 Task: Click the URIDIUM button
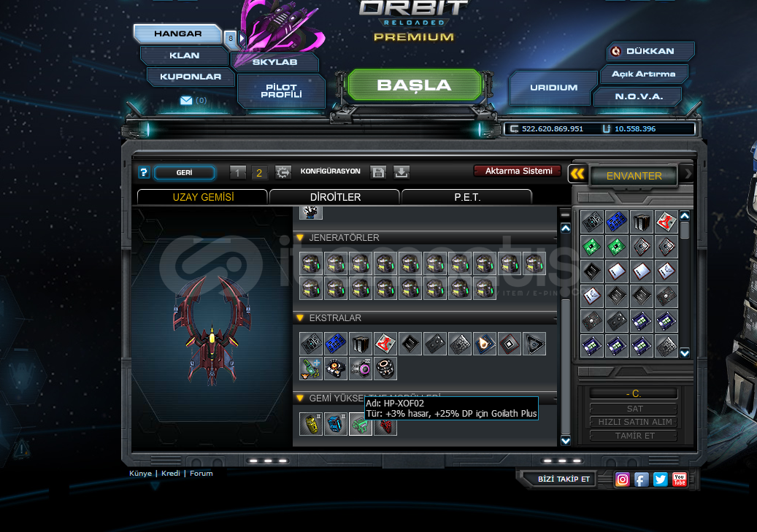(553, 88)
